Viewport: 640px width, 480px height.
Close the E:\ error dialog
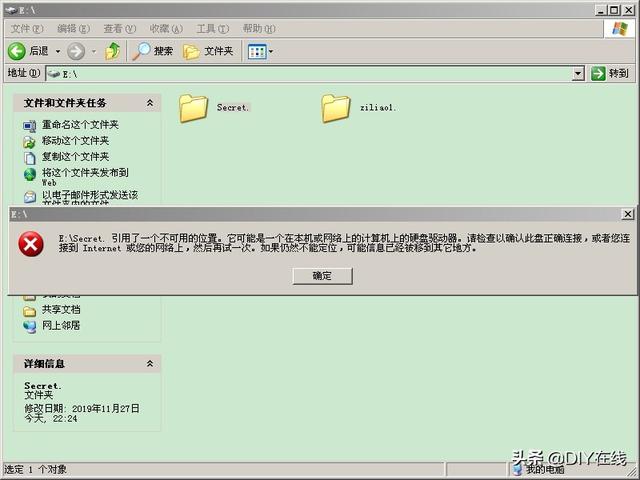pos(628,214)
